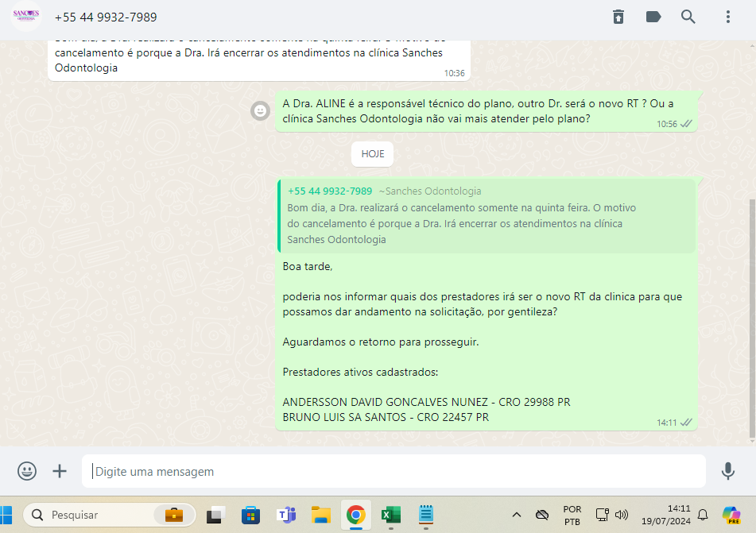Click the trash delete chat icon

pos(618,17)
